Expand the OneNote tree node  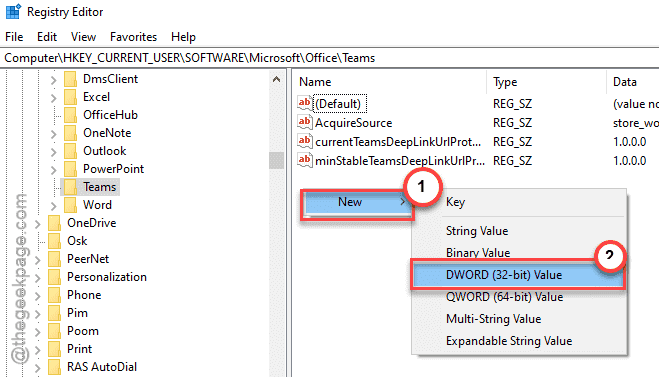(53, 134)
